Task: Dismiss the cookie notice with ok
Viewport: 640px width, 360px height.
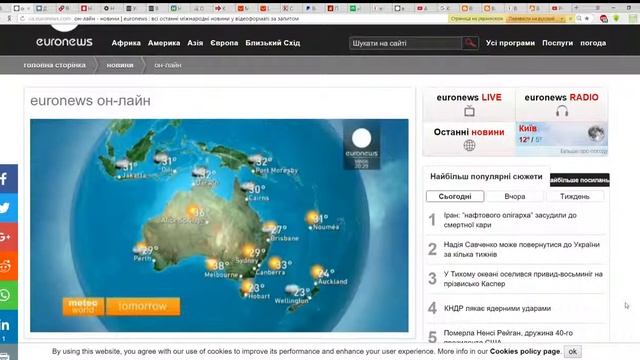Action: tap(573, 351)
